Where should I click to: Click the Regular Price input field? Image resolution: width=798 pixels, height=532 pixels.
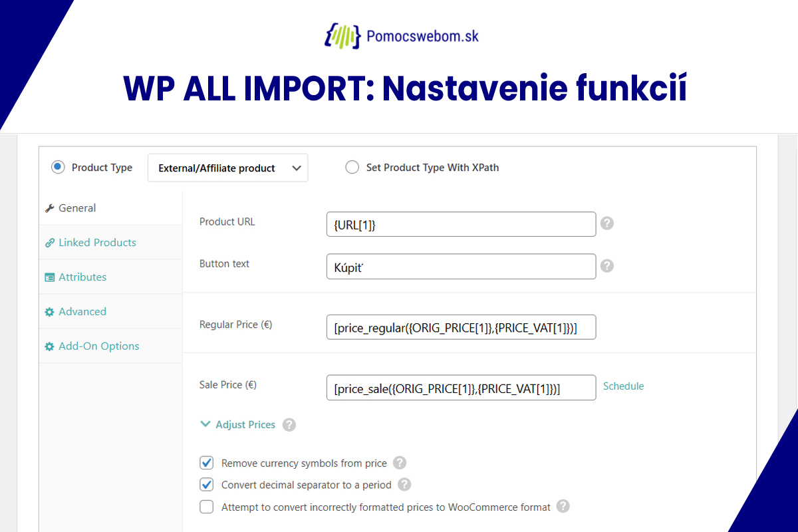pyautogui.click(x=461, y=327)
